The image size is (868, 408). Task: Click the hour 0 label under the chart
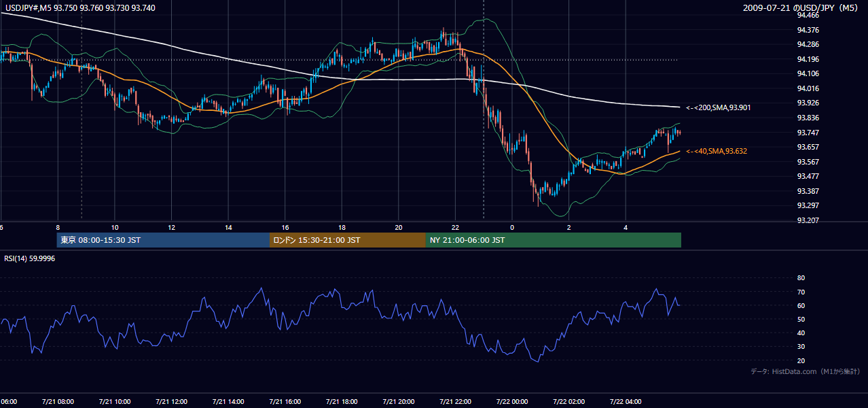click(x=512, y=227)
